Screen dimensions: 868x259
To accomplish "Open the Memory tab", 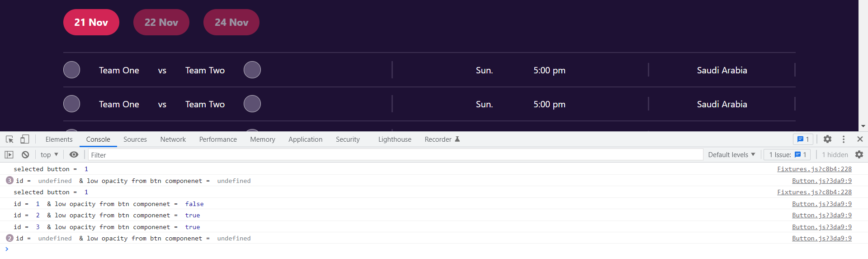I will (263, 139).
